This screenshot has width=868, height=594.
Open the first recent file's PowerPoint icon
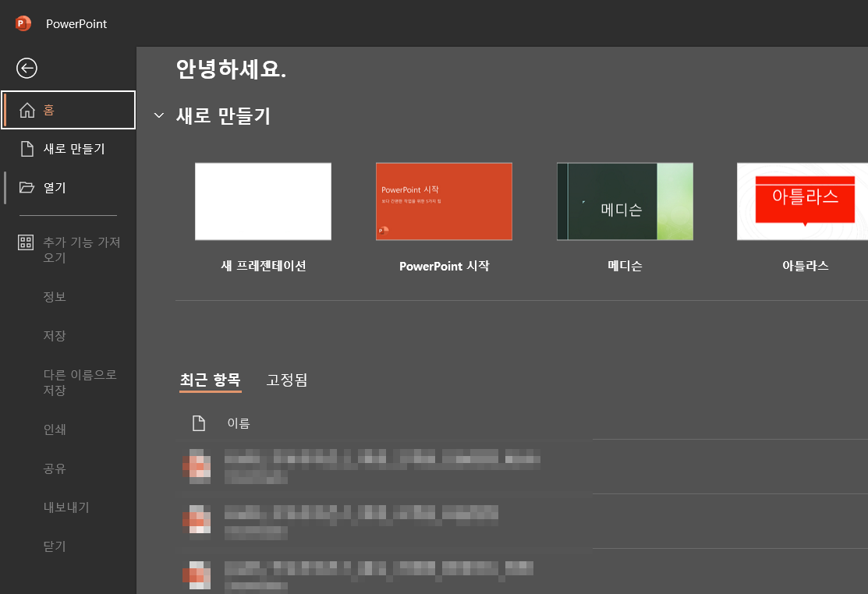click(197, 467)
